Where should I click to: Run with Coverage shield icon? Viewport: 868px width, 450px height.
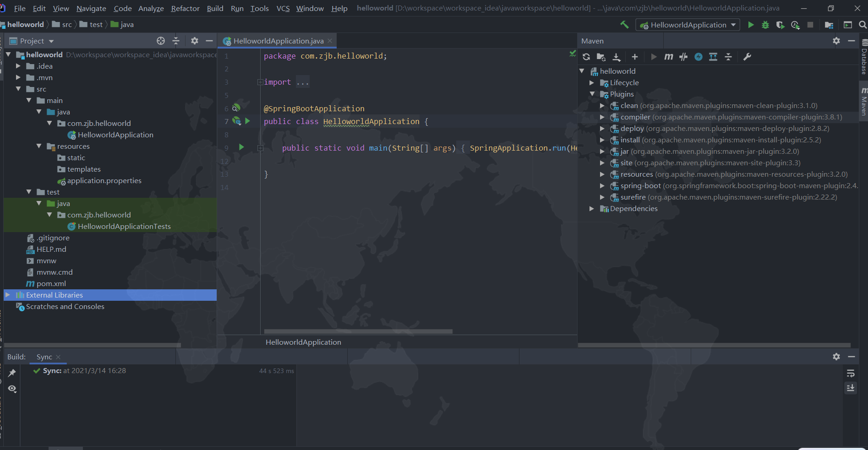pos(780,25)
